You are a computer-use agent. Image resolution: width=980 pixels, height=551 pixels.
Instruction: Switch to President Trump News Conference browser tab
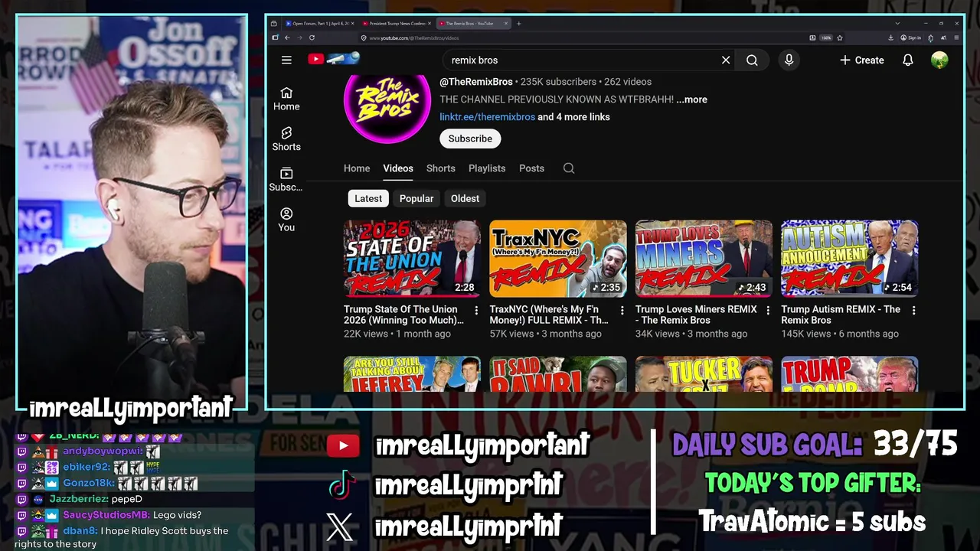397,24
